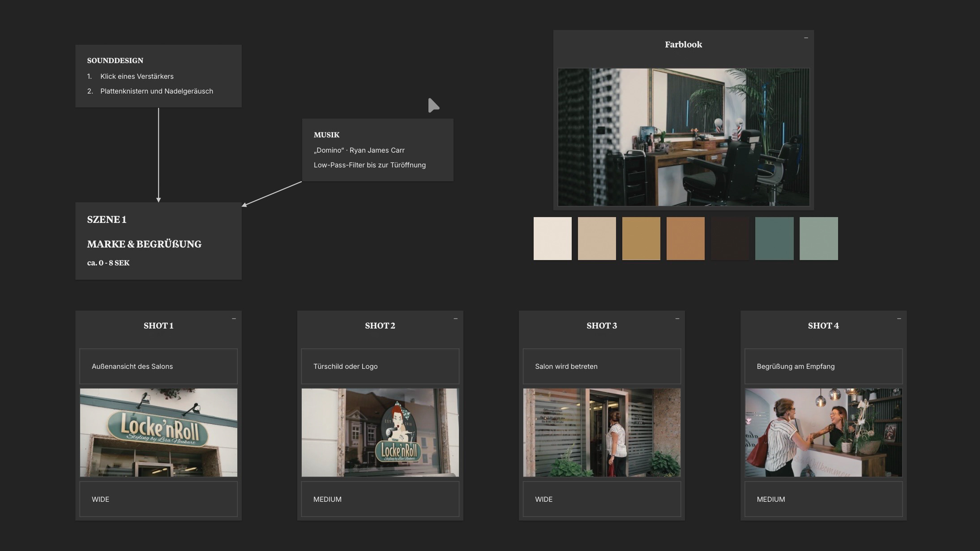980x551 pixels.
Task: Open the salon entrance door image
Action: [602, 432]
